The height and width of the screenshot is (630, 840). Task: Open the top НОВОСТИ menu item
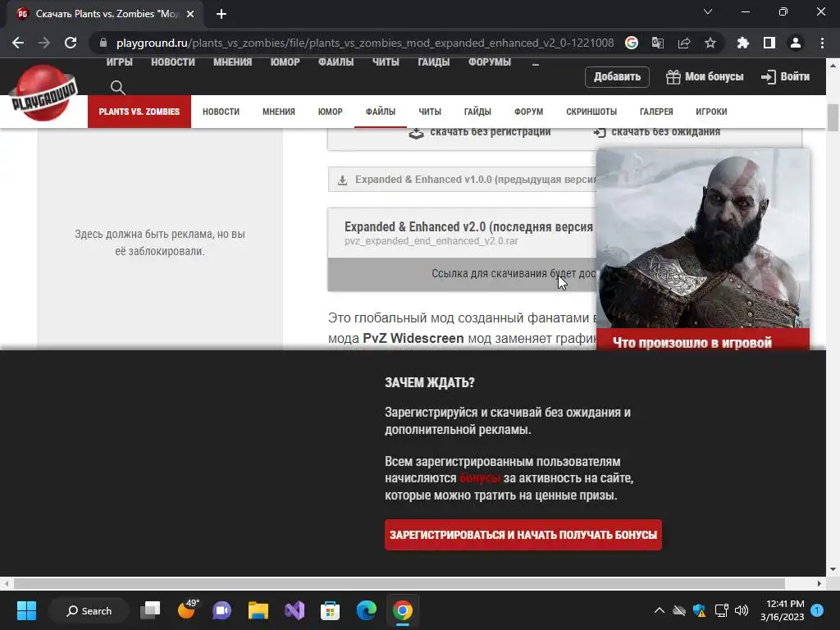(x=173, y=62)
